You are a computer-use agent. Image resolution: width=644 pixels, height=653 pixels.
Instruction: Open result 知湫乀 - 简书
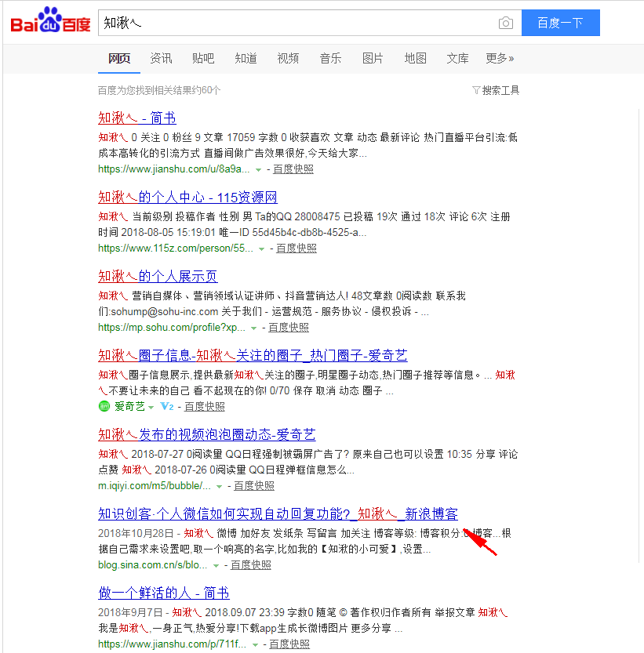[x=137, y=118]
